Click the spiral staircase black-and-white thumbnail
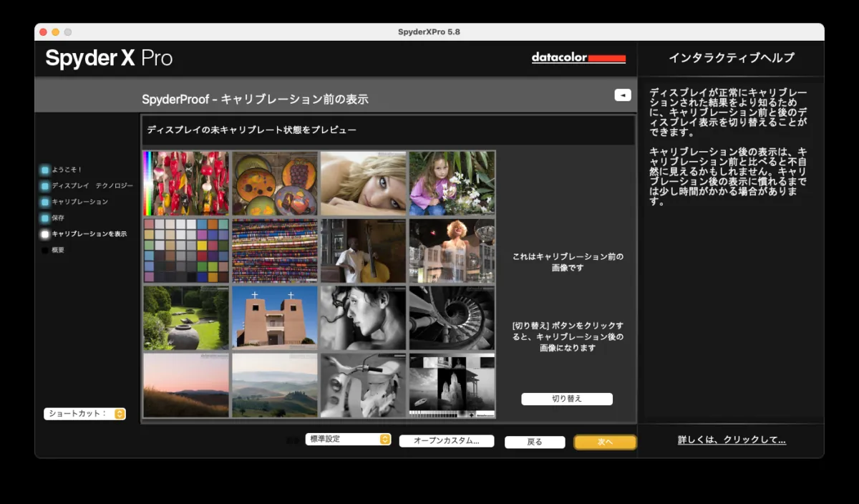This screenshot has width=859, height=504. click(452, 318)
